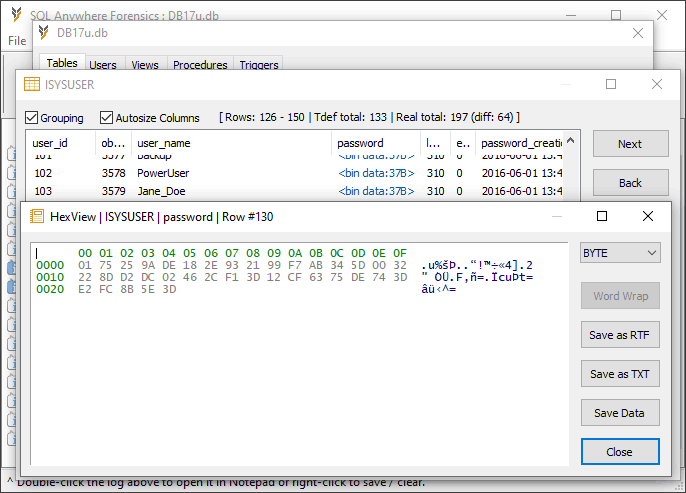Click the password_creation column header
The width and height of the screenshot is (686, 493).
(519, 143)
